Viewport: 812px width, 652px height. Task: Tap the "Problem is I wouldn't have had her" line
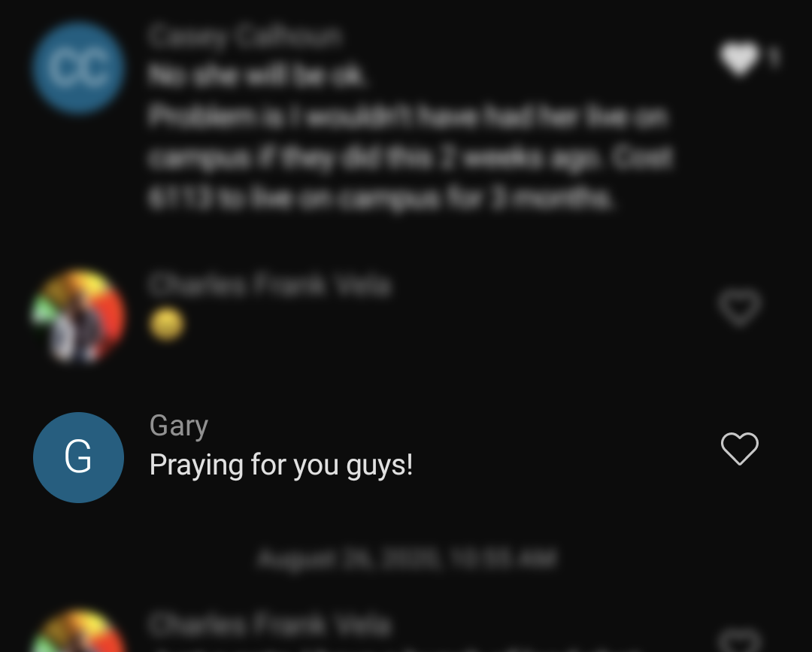click(x=408, y=117)
